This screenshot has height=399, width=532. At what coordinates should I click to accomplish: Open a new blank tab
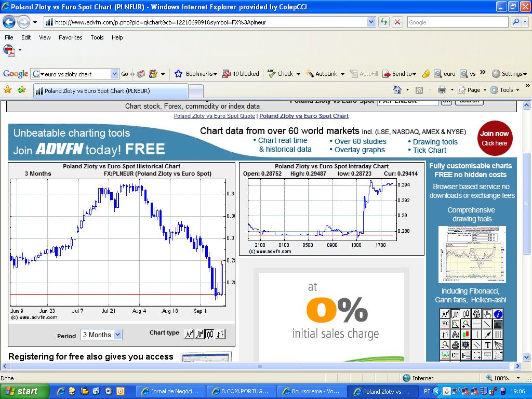click(196, 91)
